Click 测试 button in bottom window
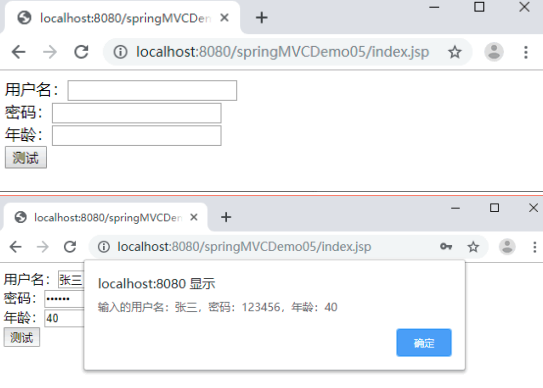This screenshot has width=543, height=388. click(x=22, y=337)
